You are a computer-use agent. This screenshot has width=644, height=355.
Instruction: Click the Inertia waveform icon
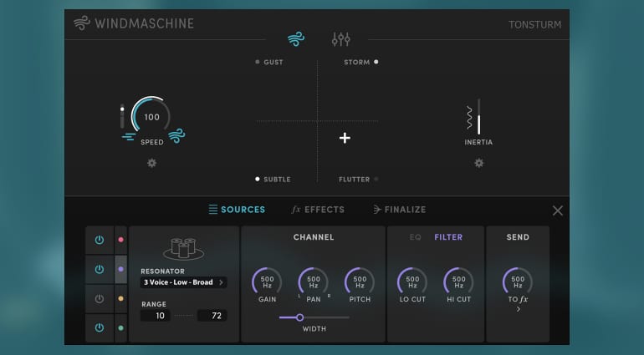469,118
